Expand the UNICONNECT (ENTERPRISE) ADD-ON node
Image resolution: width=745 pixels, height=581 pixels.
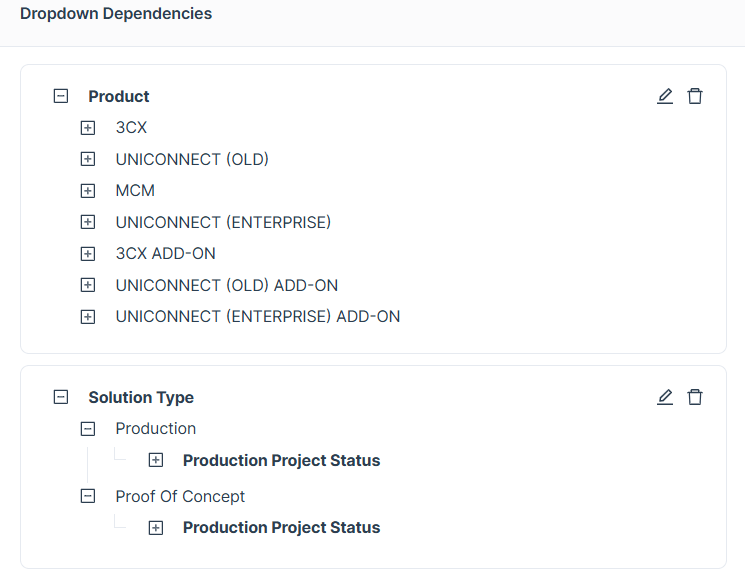pyautogui.click(x=88, y=316)
